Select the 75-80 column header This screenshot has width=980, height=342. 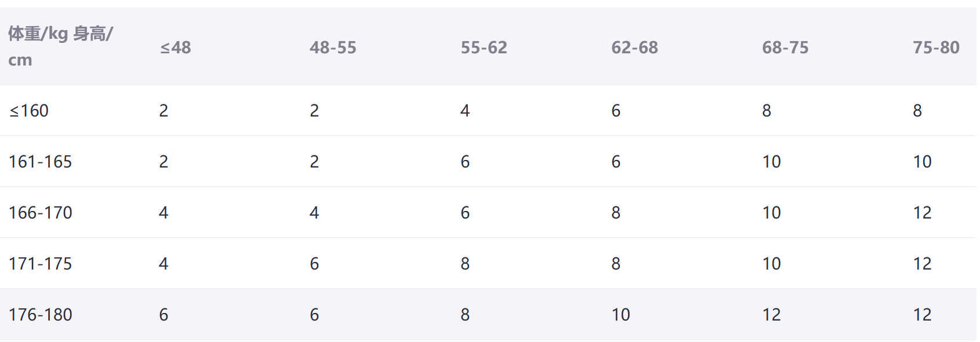coord(936,48)
